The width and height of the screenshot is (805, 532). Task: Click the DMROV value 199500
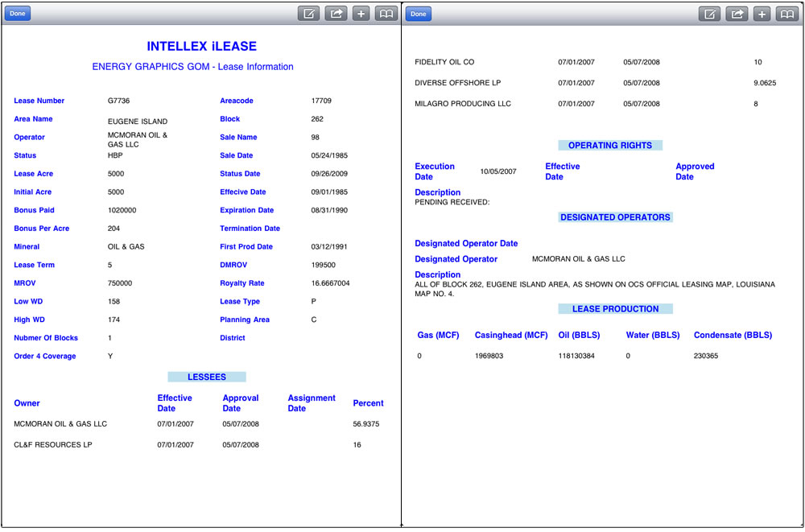[324, 265]
